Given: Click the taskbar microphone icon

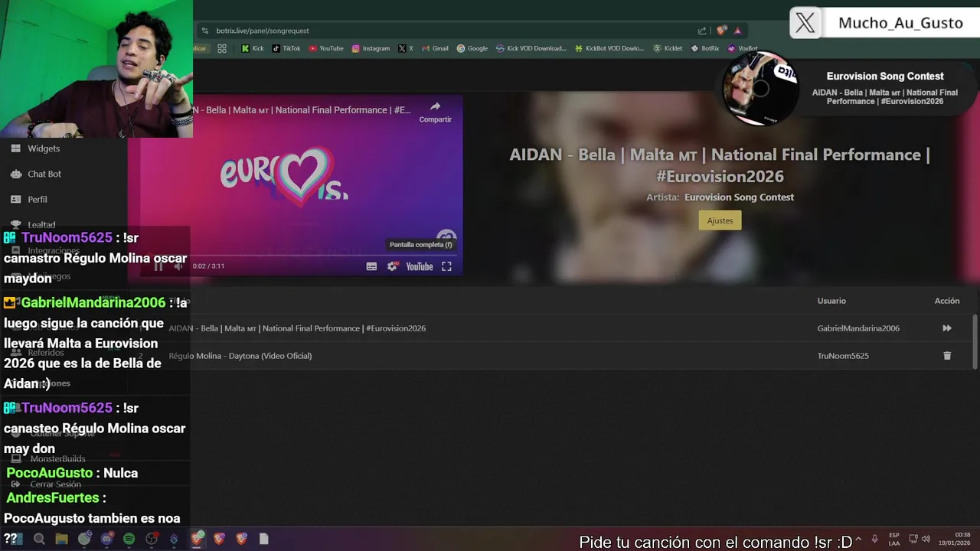Looking at the screenshot, I should click(x=874, y=539).
